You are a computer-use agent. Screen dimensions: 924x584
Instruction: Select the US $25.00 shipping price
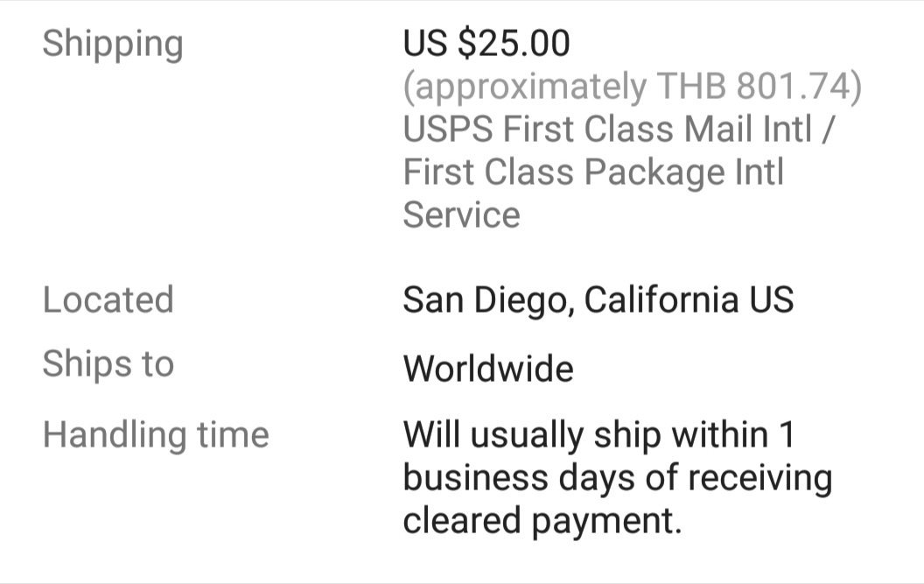486,43
